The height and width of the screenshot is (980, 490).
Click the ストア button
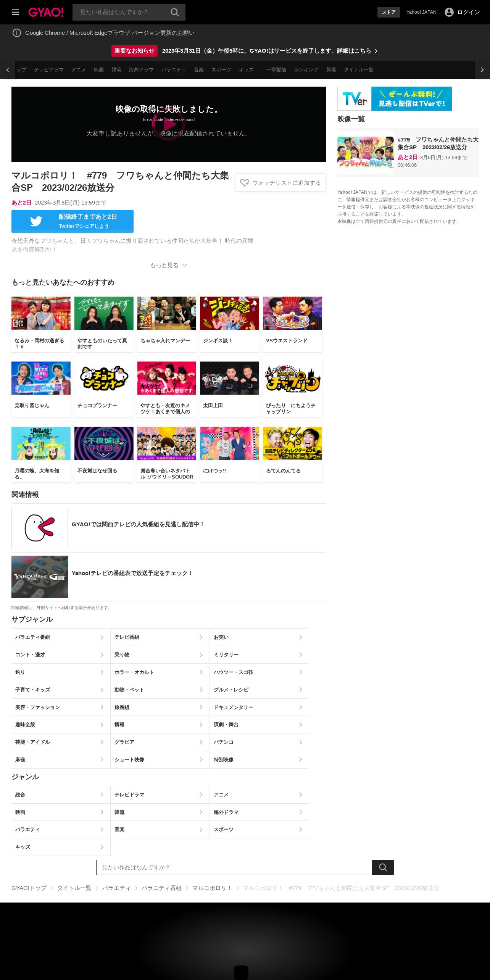[389, 12]
